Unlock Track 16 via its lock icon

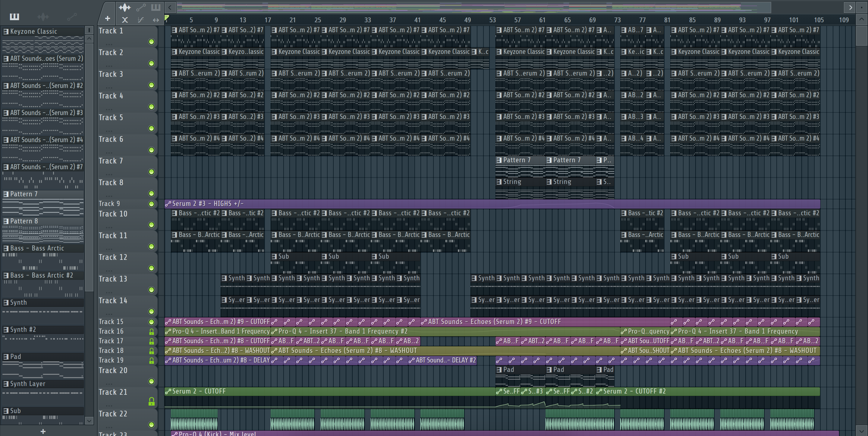pos(151,332)
